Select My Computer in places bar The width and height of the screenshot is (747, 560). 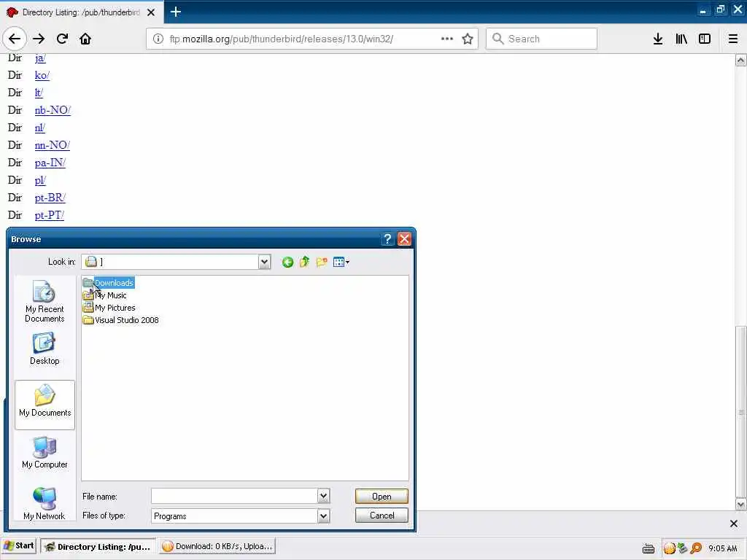tap(44, 453)
